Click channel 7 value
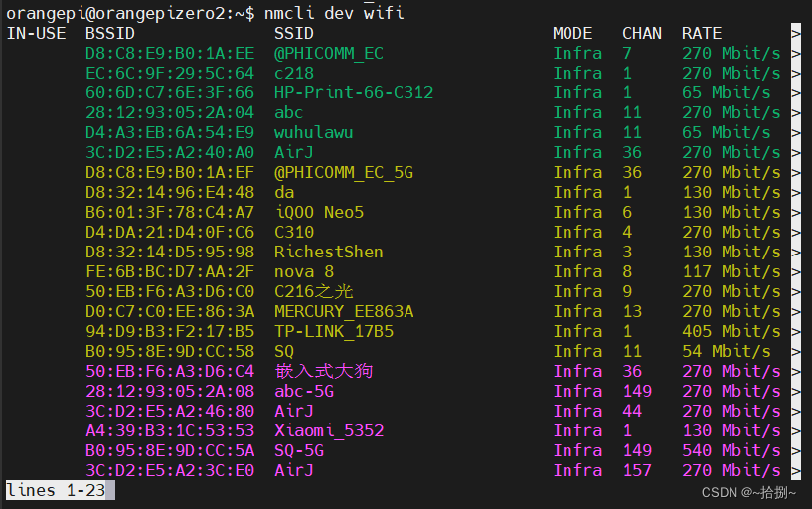 [627, 54]
